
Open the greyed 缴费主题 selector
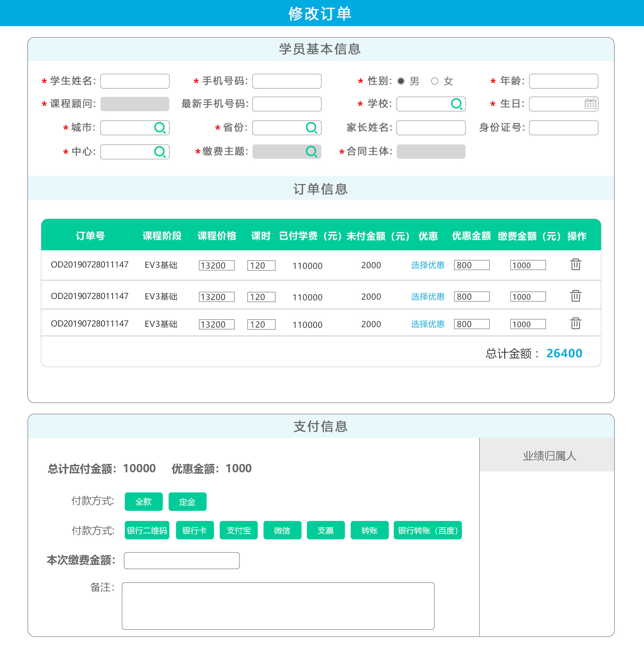pos(287,152)
